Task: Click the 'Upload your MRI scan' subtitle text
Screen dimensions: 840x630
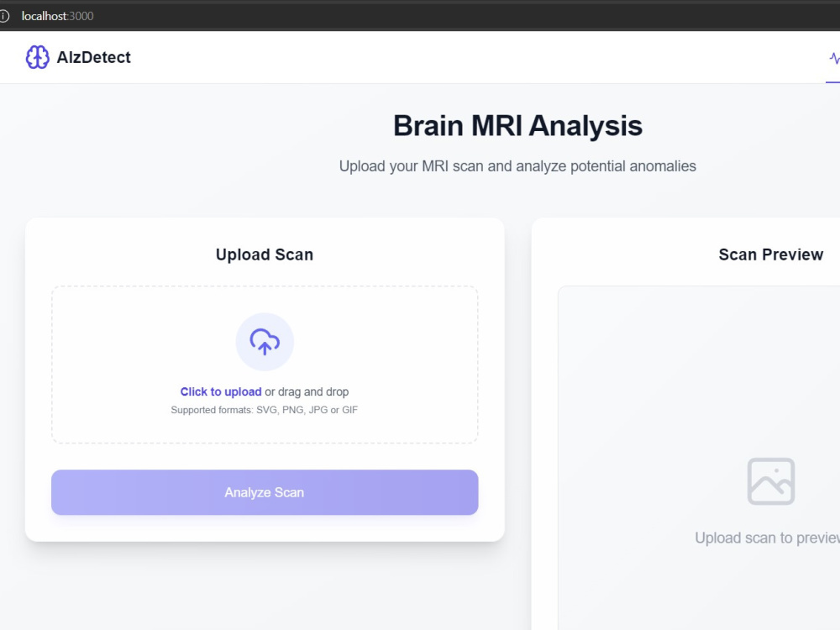Action: tap(517, 166)
